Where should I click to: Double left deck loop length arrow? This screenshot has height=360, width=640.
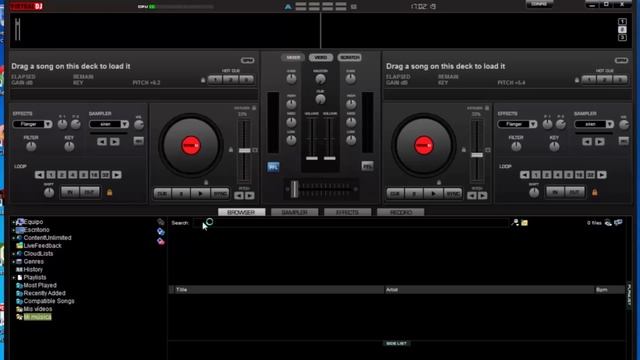117,175
